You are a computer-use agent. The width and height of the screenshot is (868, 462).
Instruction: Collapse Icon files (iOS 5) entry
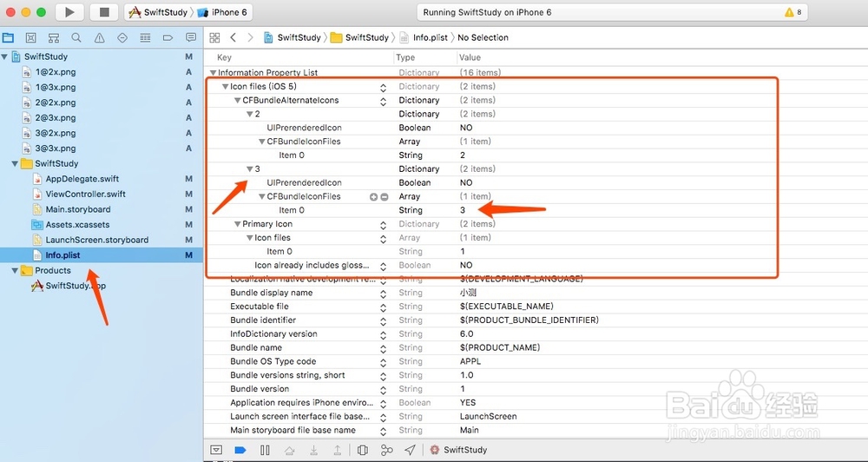(226, 87)
